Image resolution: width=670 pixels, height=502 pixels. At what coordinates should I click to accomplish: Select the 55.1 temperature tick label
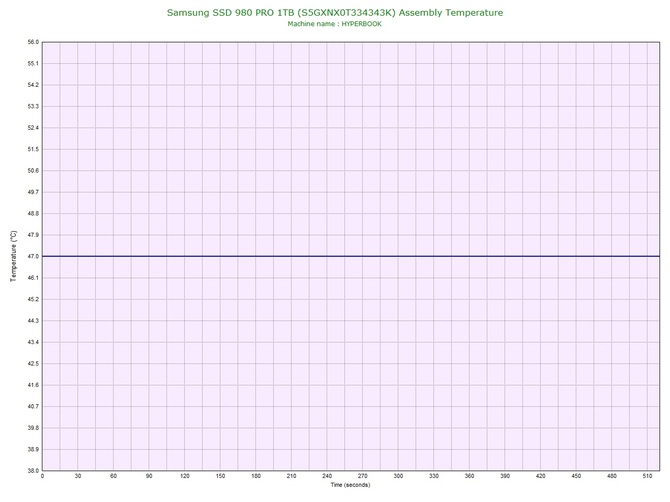point(33,64)
